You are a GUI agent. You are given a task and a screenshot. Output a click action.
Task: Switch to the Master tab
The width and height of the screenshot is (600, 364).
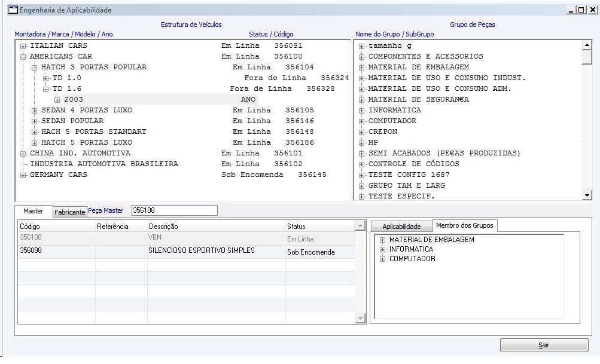33,211
